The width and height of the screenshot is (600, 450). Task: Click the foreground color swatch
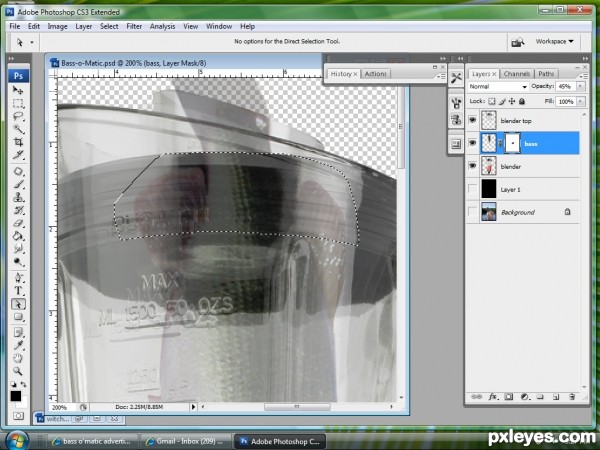(16, 396)
